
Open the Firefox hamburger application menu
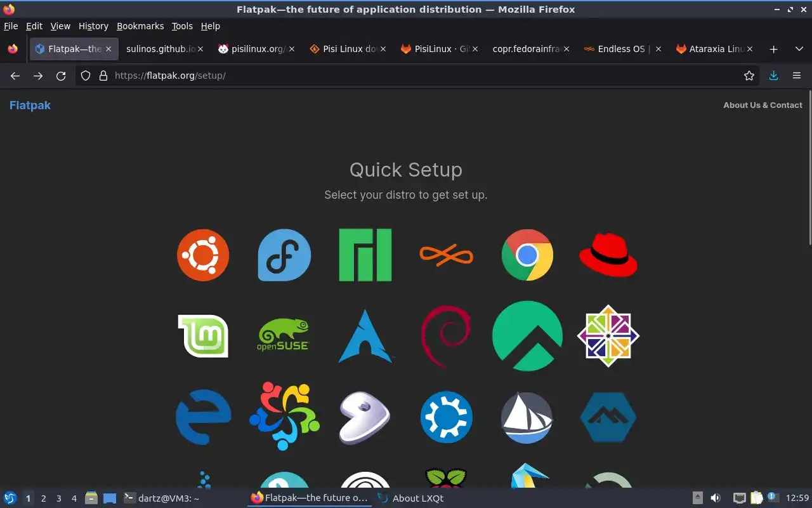(x=797, y=76)
